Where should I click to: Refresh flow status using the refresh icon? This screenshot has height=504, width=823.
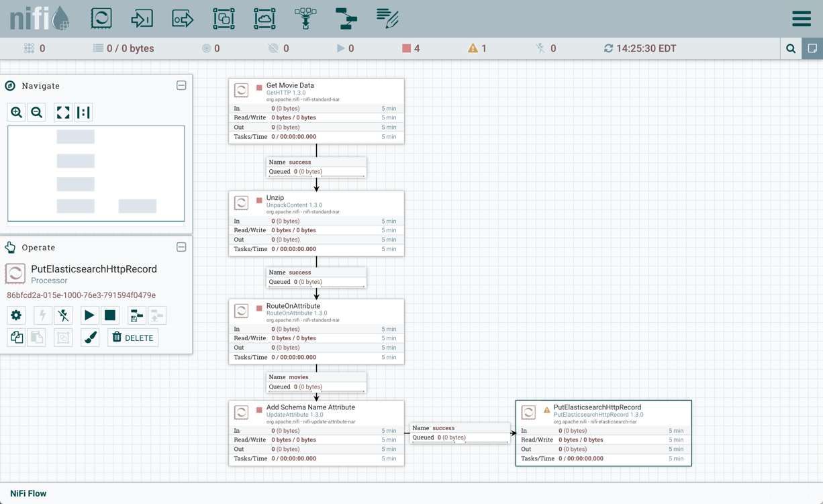pyautogui.click(x=608, y=48)
